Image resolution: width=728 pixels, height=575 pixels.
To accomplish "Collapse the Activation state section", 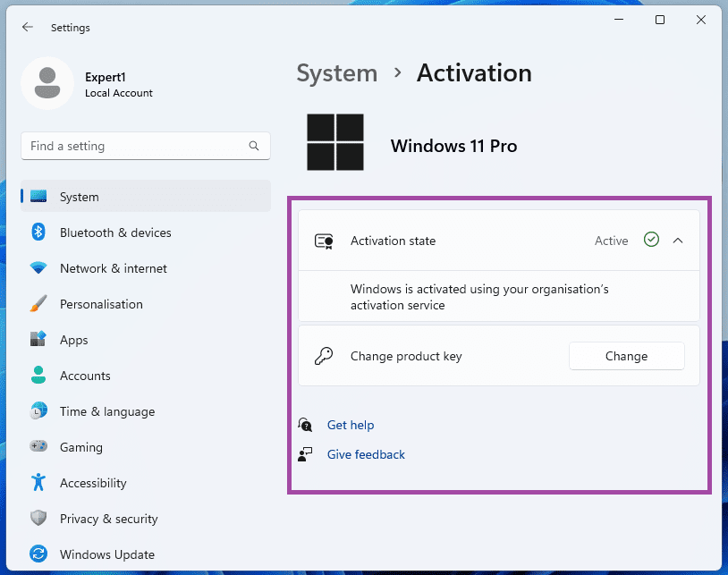I will [x=678, y=241].
